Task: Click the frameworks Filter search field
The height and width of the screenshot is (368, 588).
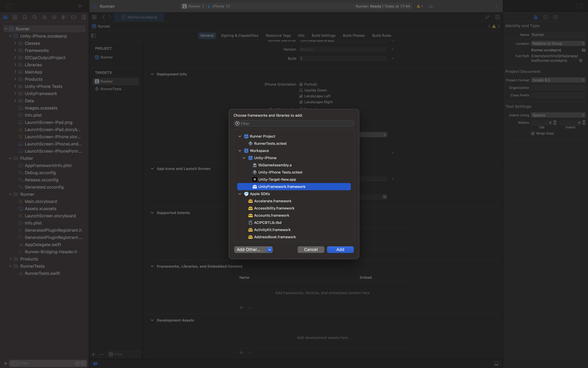Action: coord(294,123)
